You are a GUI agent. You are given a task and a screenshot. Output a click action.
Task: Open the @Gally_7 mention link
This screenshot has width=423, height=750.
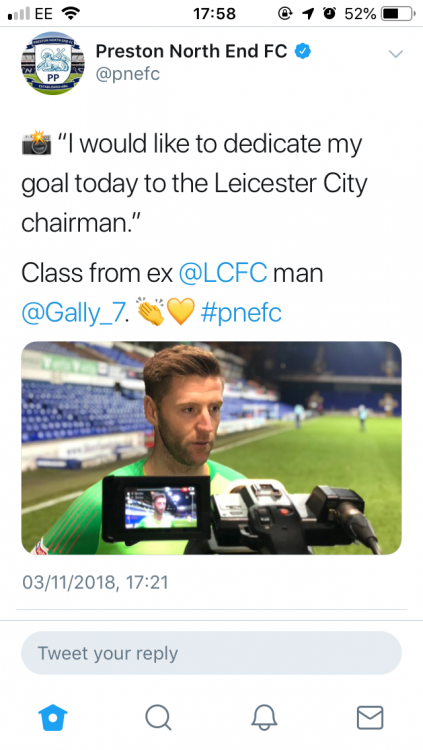click(75, 313)
